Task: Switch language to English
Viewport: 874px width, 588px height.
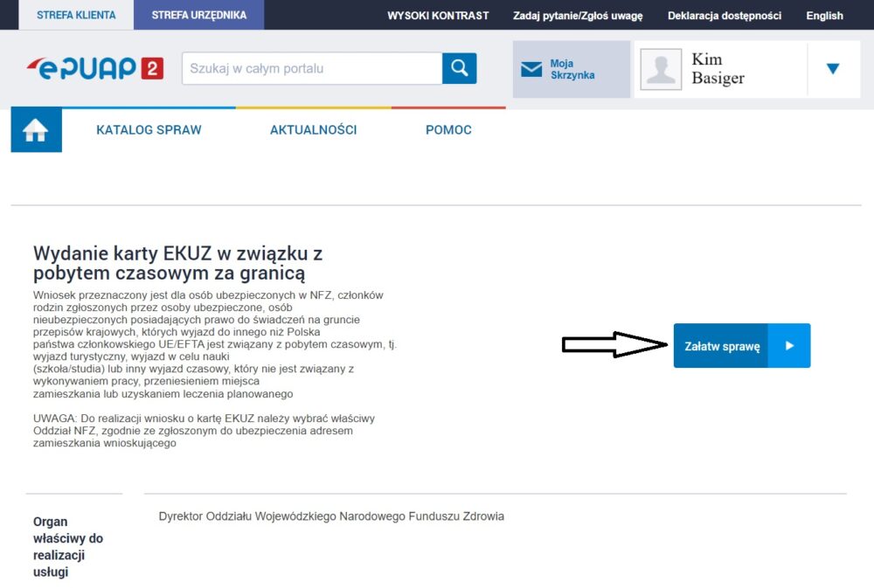Action: point(824,16)
